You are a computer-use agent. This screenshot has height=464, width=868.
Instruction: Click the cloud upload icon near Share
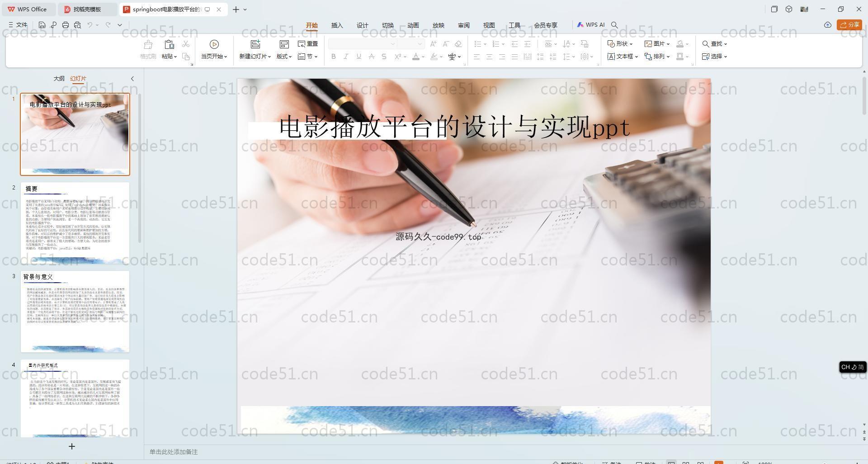point(828,25)
